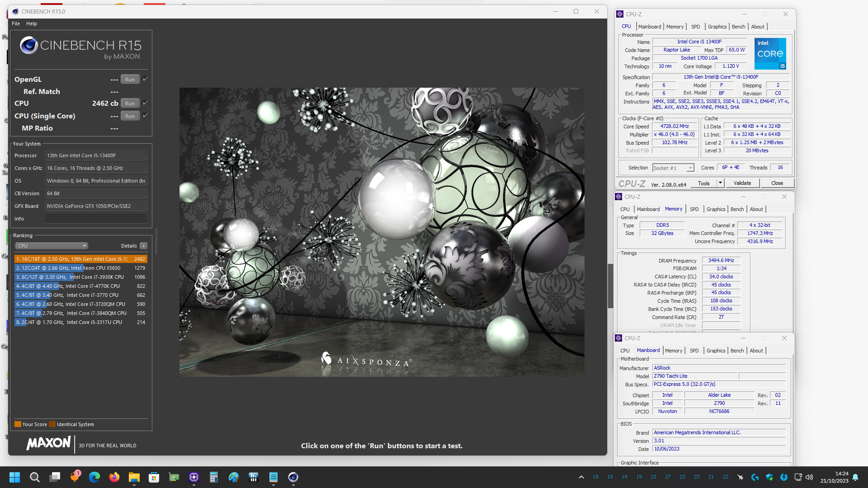
Task: Select ranking row Intel Core i5-3317U
Action: click(81, 322)
